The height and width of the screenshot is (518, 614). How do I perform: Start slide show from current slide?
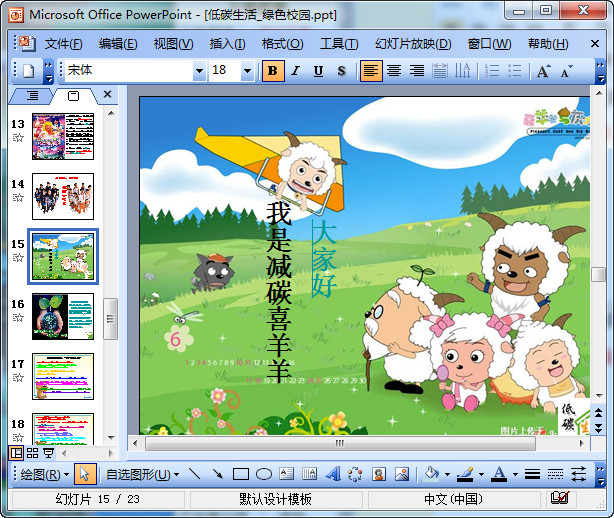pyautogui.click(x=49, y=453)
